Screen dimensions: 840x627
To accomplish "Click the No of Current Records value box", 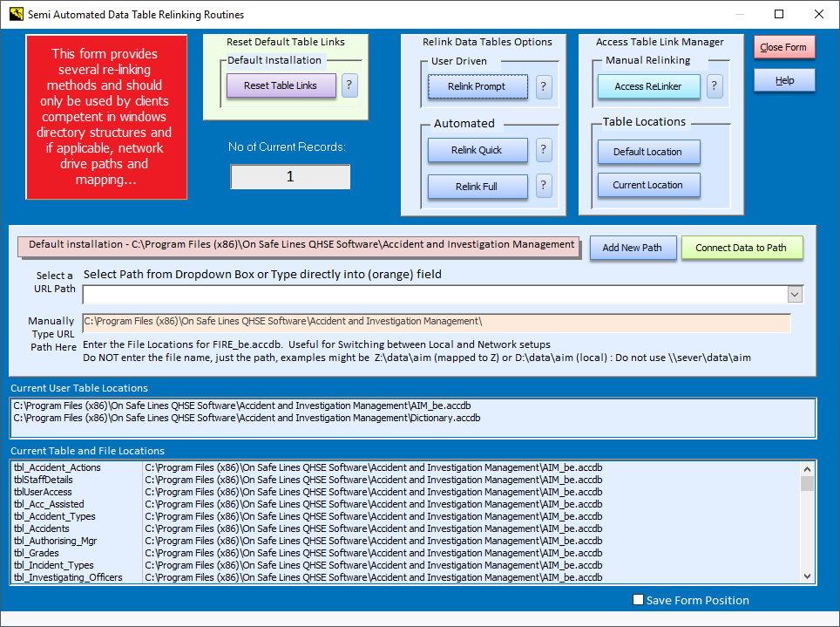I will tap(290, 176).
